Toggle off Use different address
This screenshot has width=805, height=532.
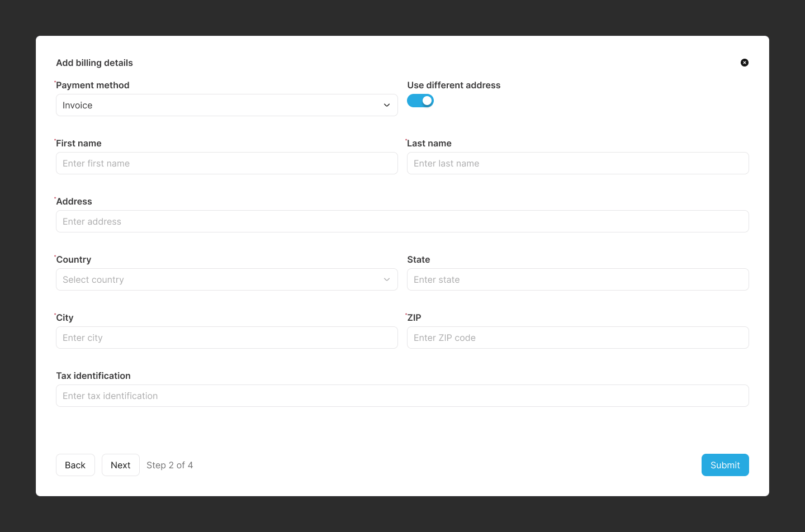click(x=420, y=101)
